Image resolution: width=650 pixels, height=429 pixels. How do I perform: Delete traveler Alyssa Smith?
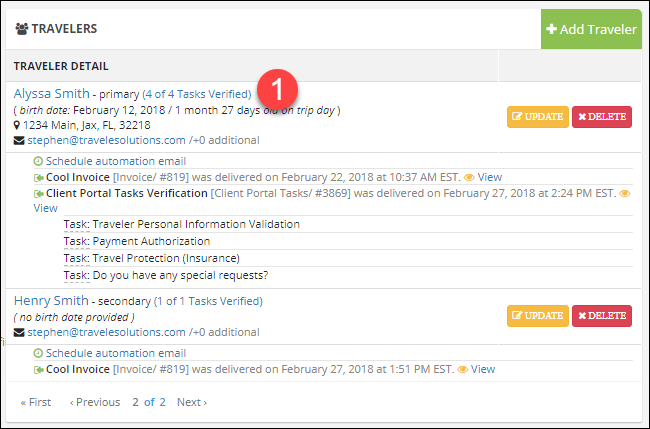[x=601, y=116]
